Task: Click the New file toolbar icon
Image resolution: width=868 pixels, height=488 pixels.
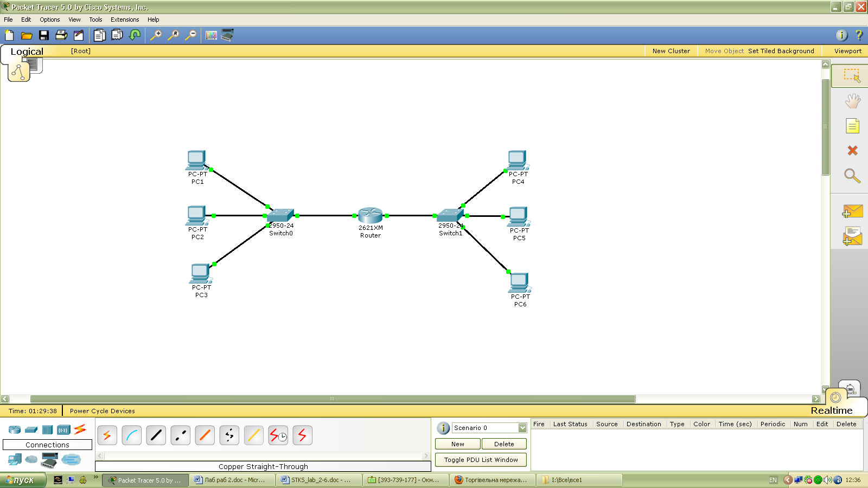Action: coord(9,36)
